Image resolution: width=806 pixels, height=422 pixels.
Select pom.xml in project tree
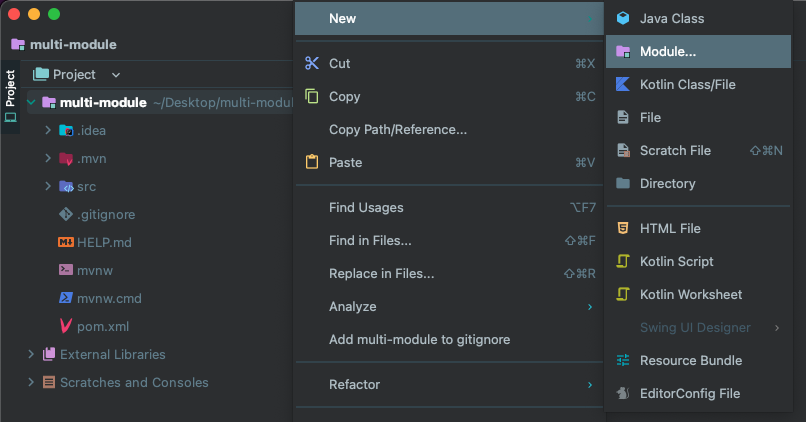pos(103,326)
